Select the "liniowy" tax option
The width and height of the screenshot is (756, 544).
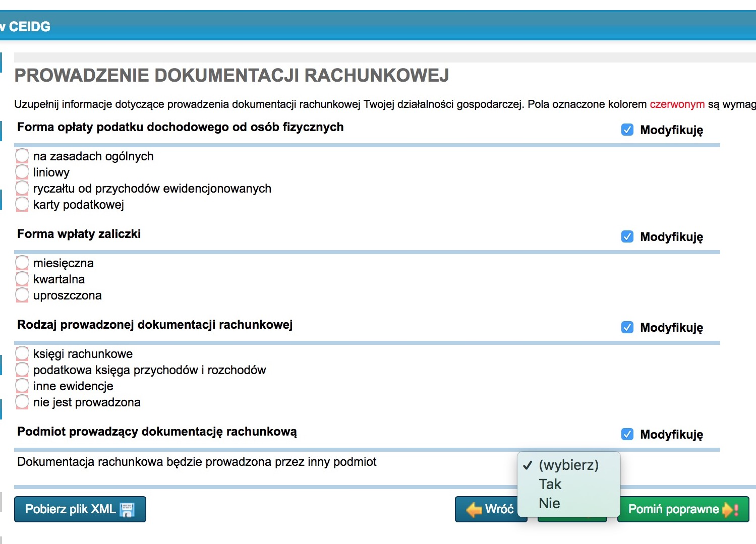tap(22, 172)
